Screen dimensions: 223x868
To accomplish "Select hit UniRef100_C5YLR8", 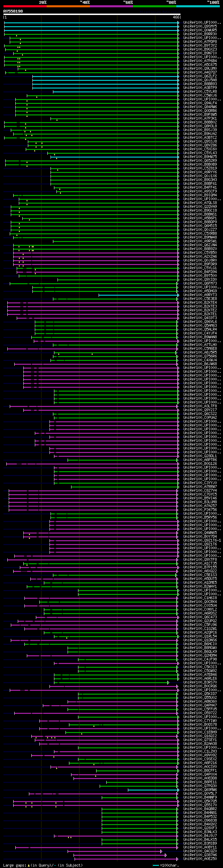I will [x=200, y=91].
